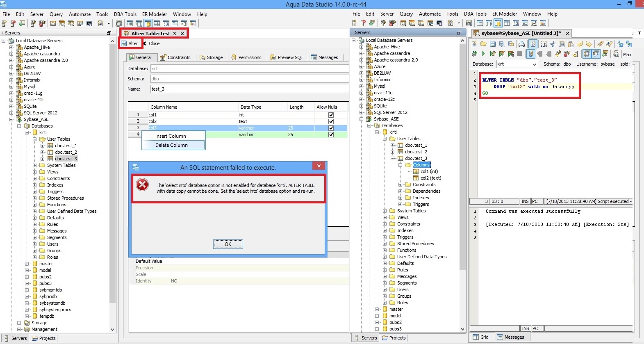Screen dimensions: 644x344
Task: Switch to Preview SQL tab
Action: coord(286,57)
